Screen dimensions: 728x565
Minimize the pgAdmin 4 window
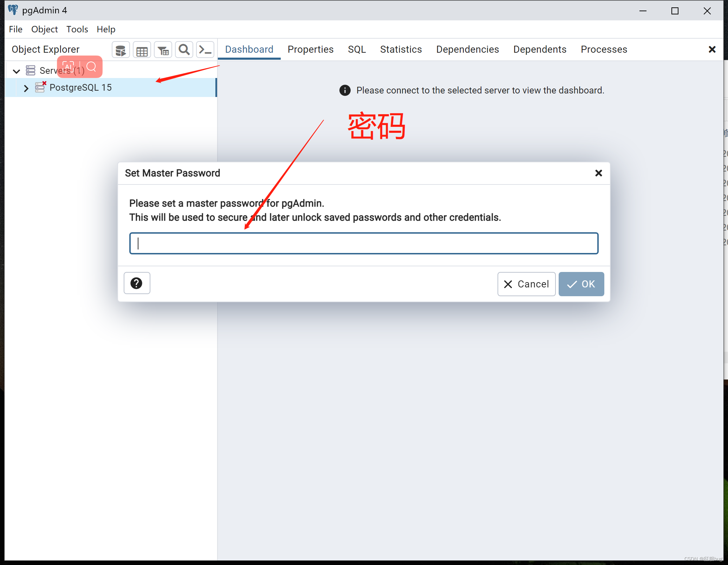coord(643,11)
